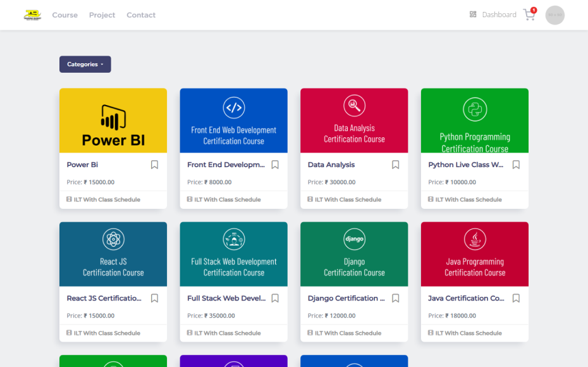The width and height of the screenshot is (588, 367).
Task: Bookmark the React JS Certification course
Action: point(154,298)
